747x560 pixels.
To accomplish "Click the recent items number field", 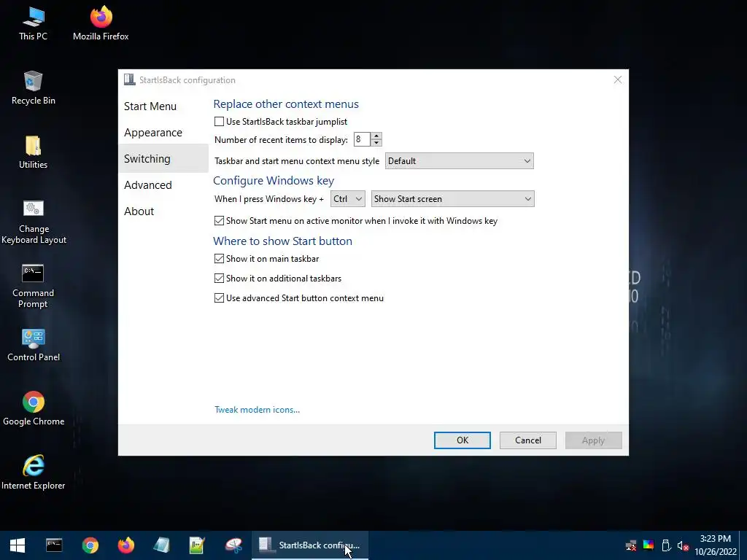I will 362,139.
